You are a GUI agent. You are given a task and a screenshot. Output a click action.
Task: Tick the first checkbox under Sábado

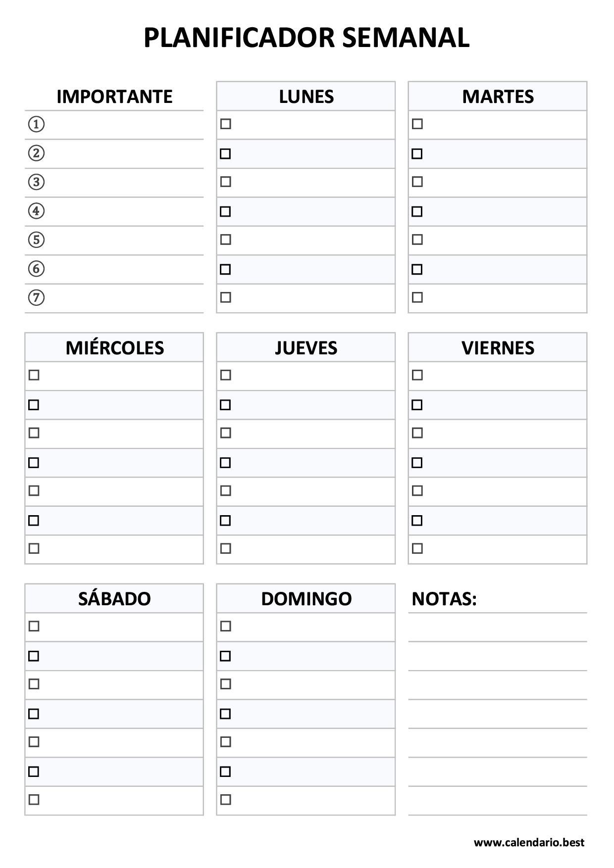[34, 626]
